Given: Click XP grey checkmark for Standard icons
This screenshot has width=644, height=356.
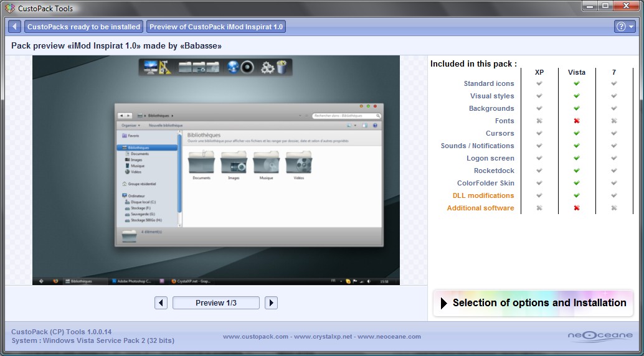Looking at the screenshot, I should coord(539,83).
